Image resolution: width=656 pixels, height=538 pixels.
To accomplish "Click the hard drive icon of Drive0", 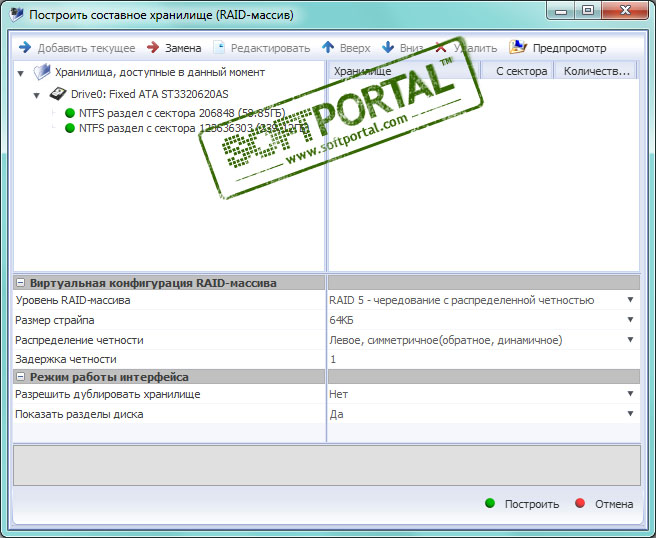I will coord(58,94).
